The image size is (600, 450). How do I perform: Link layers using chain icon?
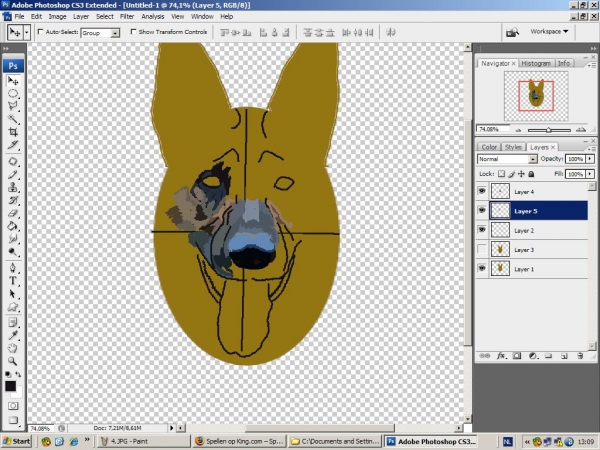(x=485, y=356)
